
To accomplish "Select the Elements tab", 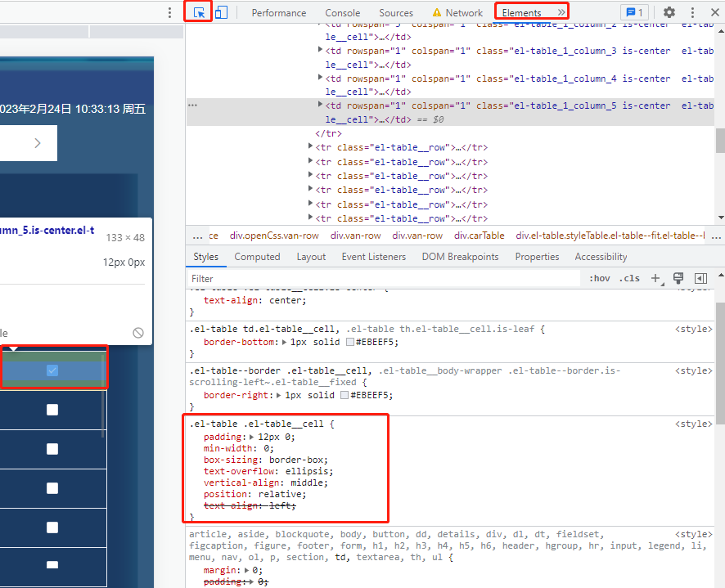I will click(x=521, y=13).
